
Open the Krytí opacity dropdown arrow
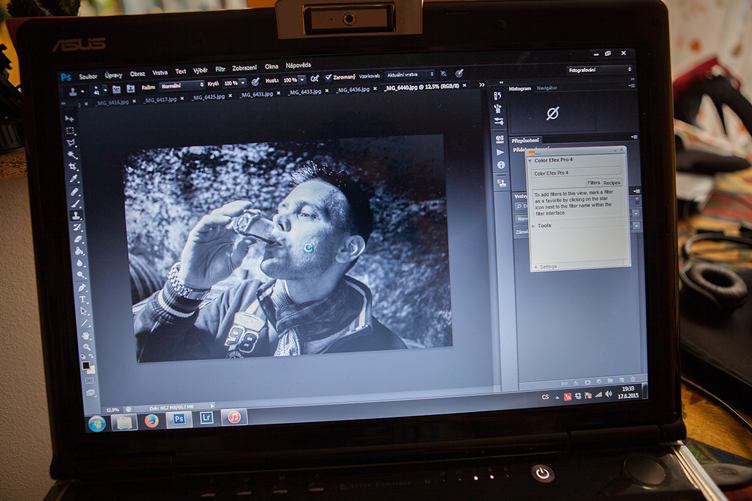click(243, 82)
